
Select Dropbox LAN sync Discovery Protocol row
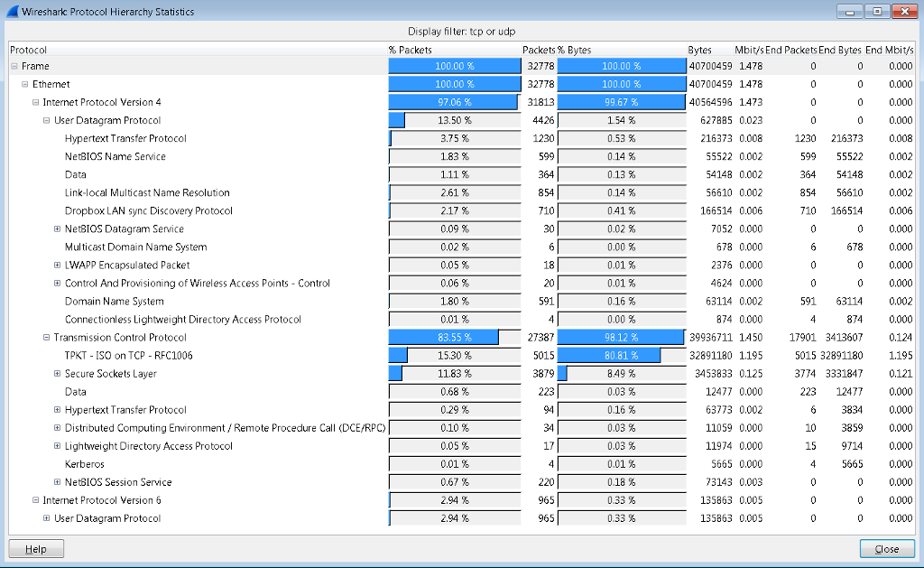(462, 210)
